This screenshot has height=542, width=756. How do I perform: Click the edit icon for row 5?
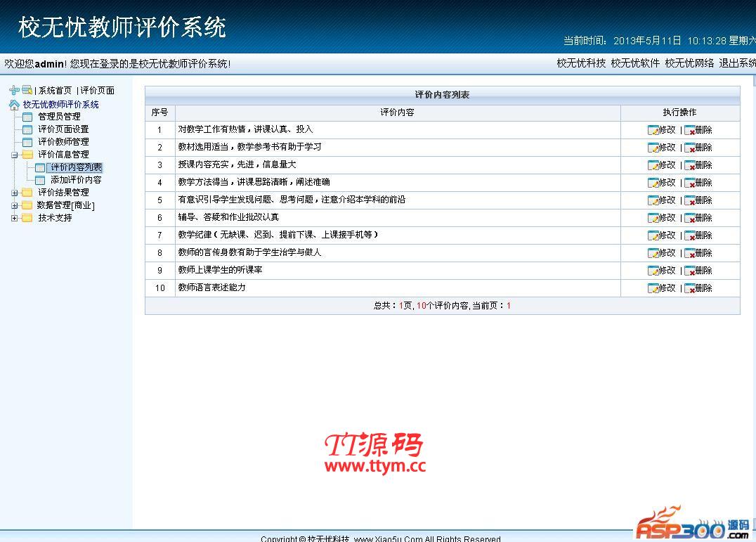pyautogui.click(x=653, y=200)
